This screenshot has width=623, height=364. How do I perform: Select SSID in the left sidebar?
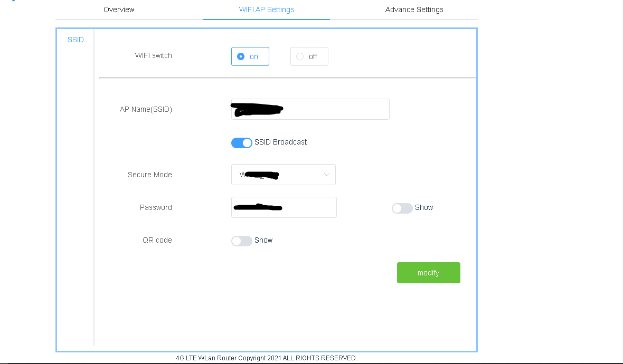(x=75, y=40)
